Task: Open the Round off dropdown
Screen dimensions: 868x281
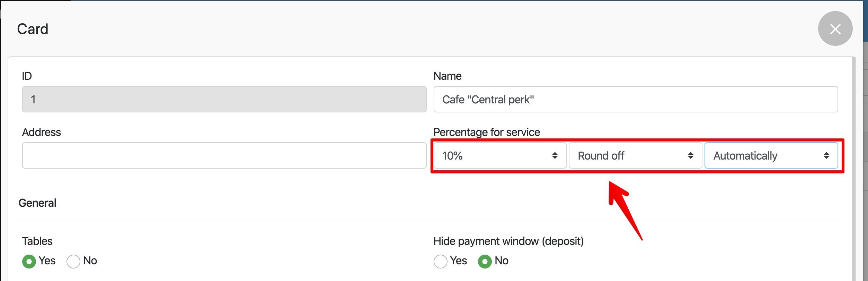Action: point(627,155)
